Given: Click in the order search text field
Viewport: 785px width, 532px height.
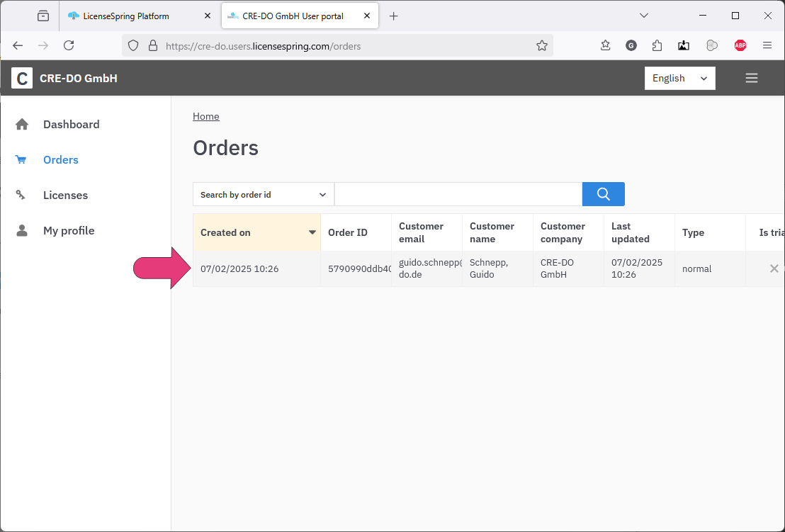Looking at the screenshot, I should 458,194.
